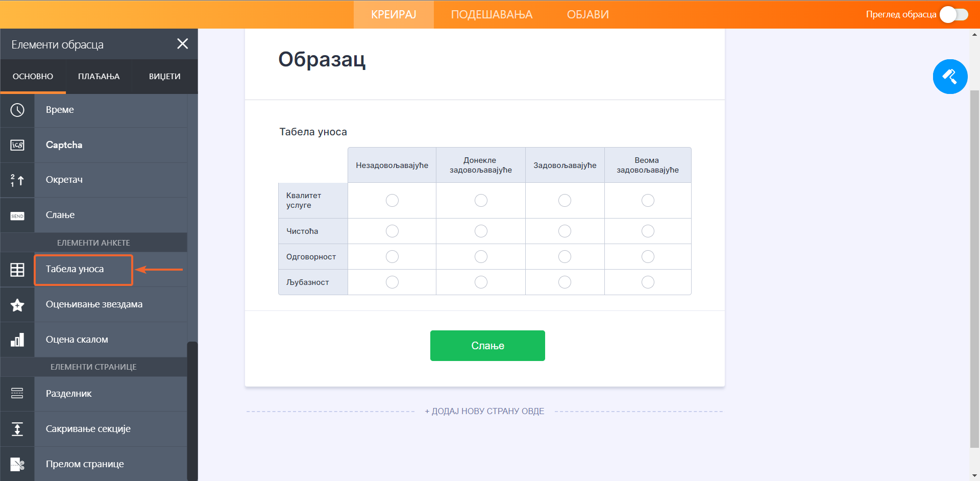Click the Send icon beside Слање
The image size is (980, 481).
click(x=17, y=216)
